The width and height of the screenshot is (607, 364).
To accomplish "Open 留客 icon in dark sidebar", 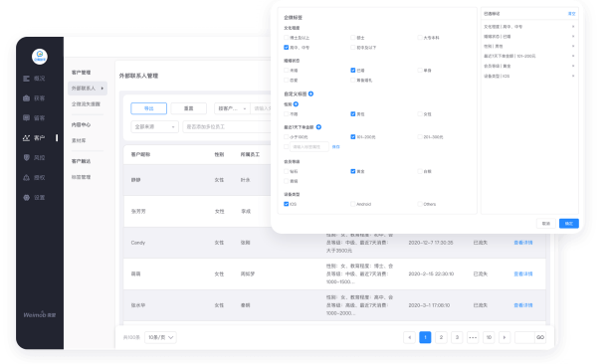I will click(26, 117).
